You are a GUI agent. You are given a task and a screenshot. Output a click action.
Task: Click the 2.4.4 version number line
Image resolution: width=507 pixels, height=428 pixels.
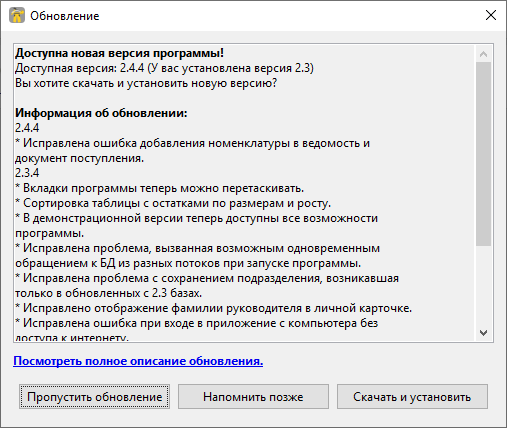tap(27, 128)
